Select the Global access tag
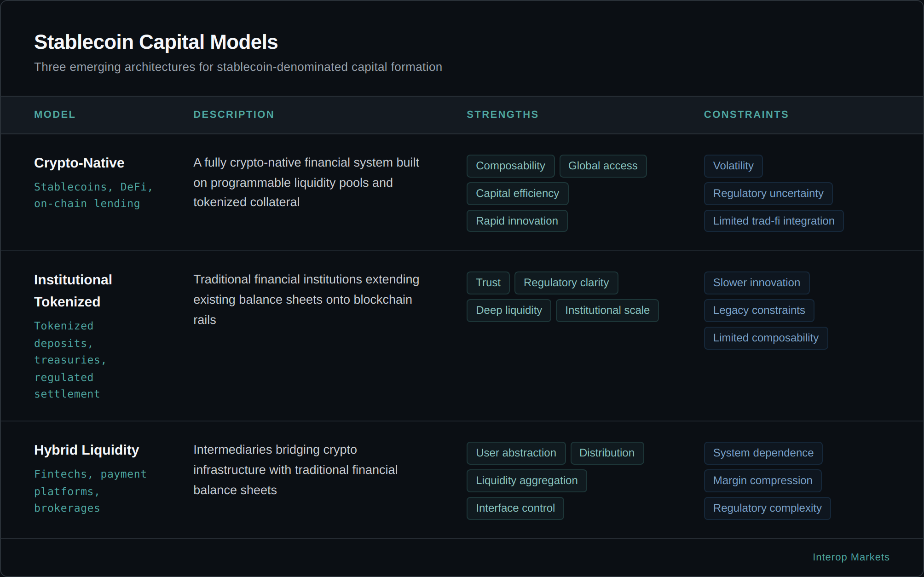The height and width of the screenshot is (577, 924). pos(603,166)
